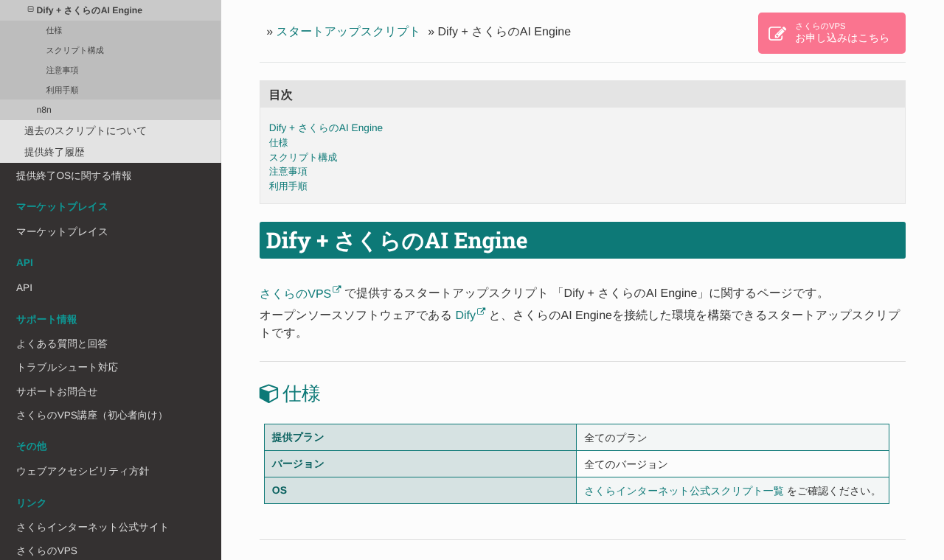Open トラブルシュート対応 in sidebar

point(111,367)
